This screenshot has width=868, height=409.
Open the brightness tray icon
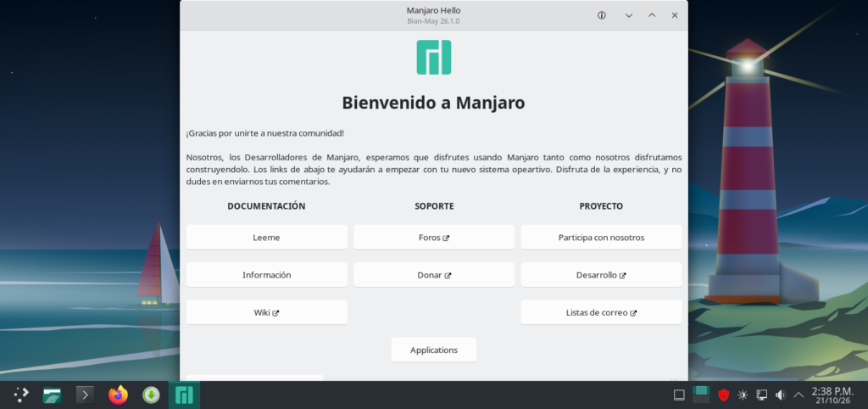(x=743, y=395)
